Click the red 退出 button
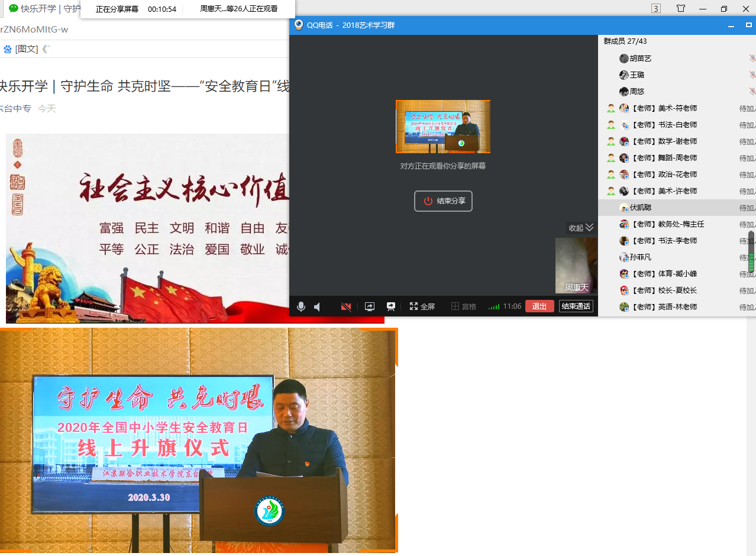 539,306
